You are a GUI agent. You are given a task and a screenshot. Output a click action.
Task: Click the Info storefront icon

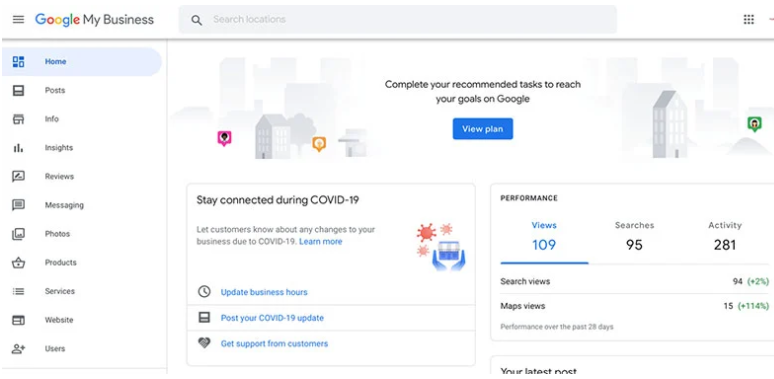[18, 119]
